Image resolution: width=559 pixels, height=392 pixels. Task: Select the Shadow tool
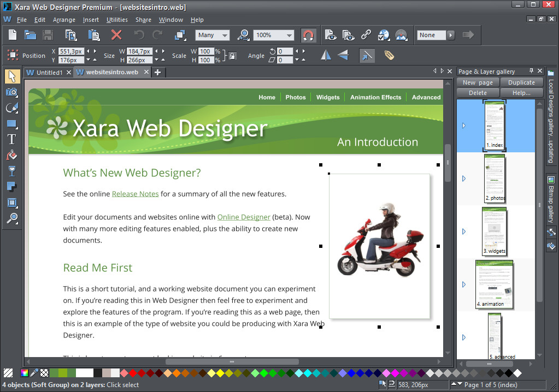(x=12, y=187)
